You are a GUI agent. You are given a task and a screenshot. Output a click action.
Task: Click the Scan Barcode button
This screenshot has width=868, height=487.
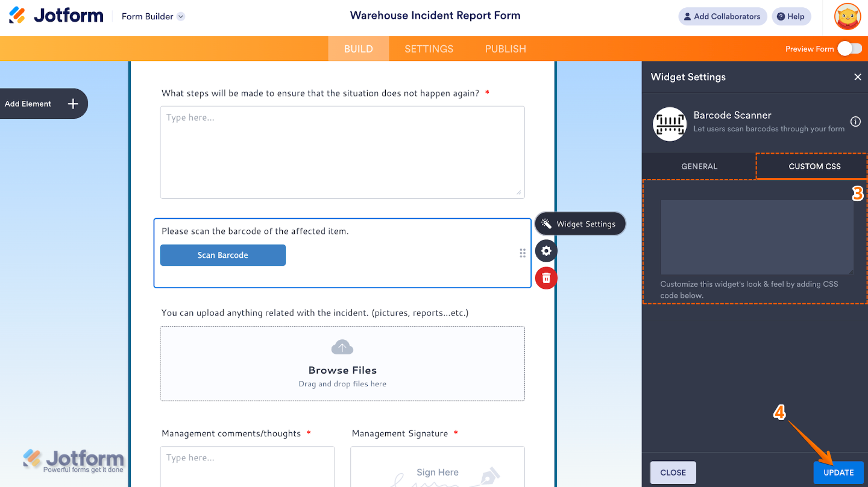point(223,255)
